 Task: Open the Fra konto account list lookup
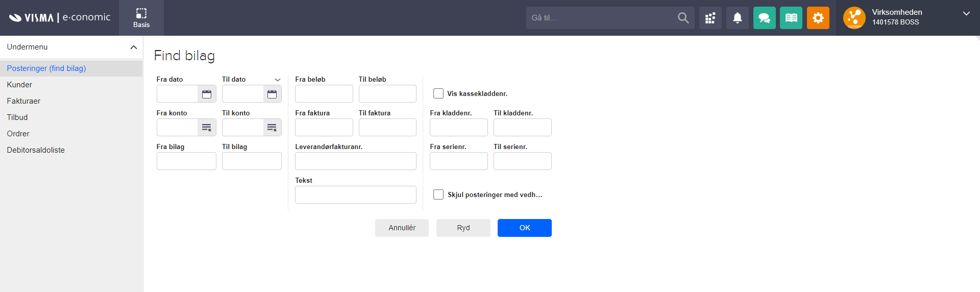tap(207, 128)
